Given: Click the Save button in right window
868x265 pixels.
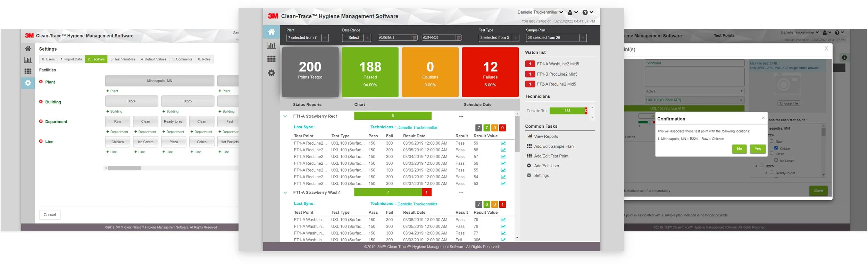Looking at the screenshot, I should click(x=818, y=190).
